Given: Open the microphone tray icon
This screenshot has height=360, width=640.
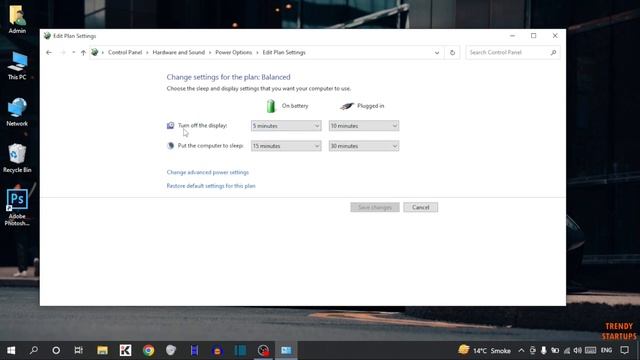Looking at the screenshot, I should (544, 350).
